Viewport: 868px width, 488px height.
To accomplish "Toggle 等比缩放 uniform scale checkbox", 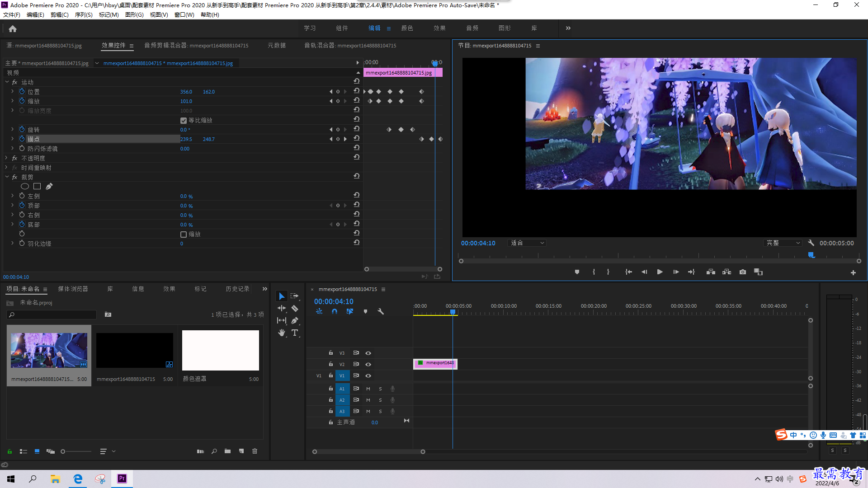I will (184, 120).
